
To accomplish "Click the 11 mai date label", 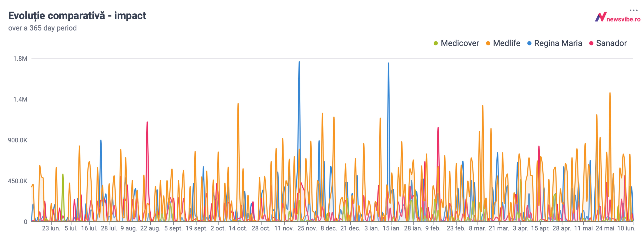I will point(583,228).
